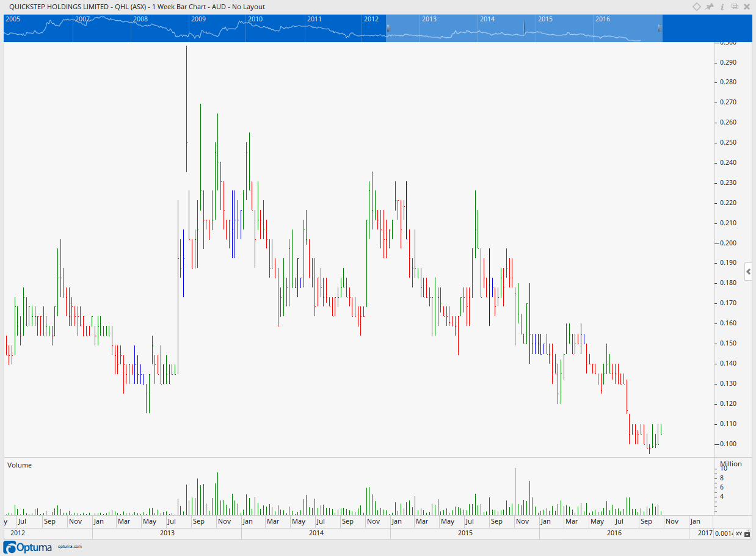This screenshot has width=756, height=556.
Task: Click the highlighted 2012-2016 navigator range
Action: [523, 28]
